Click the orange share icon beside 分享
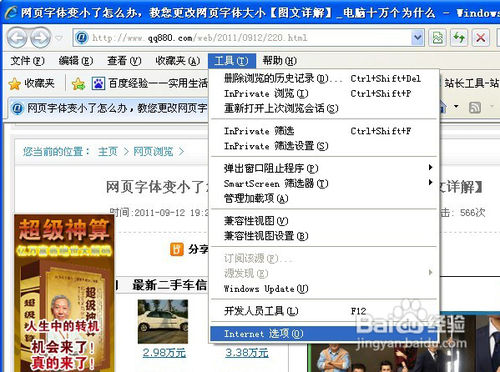The height and width of the screenshot is (372, 500). tap(177, 249)
